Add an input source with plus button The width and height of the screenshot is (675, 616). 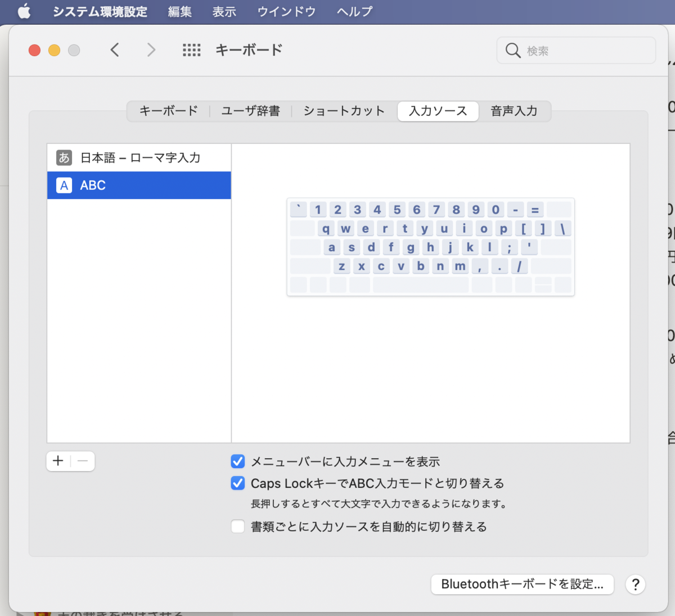(58, 461)
